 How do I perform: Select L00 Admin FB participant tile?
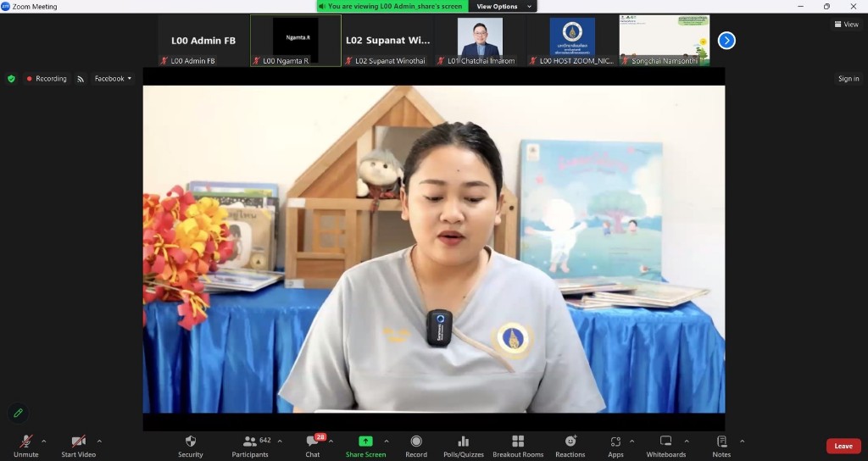pyautogui.click(x=203, y=41)
